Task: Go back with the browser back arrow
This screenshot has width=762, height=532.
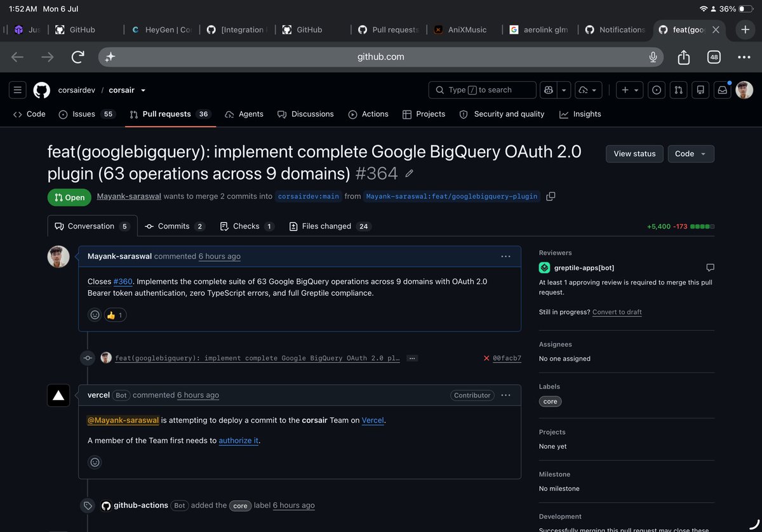Action: pyautogui.click(x=17, y=57)
